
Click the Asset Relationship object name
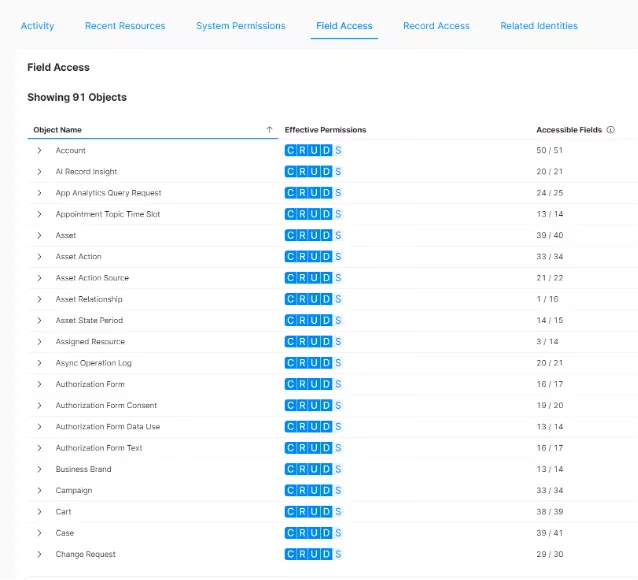(x=89, y=299)
